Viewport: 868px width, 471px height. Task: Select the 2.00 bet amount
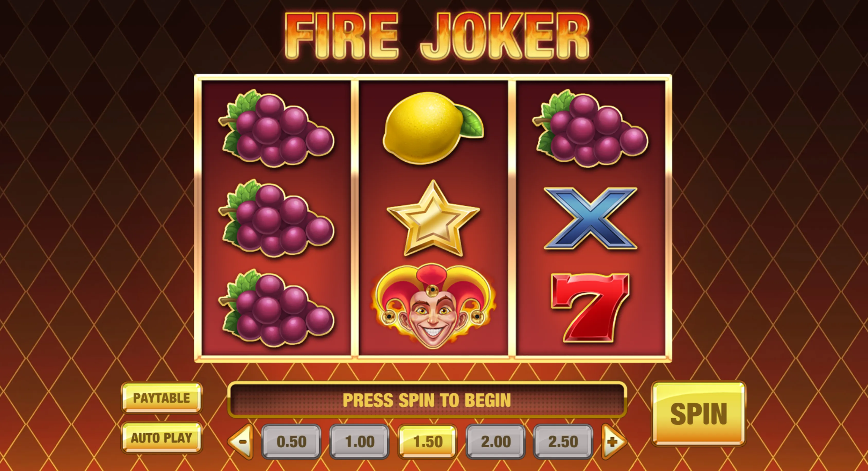pos(496,442)
